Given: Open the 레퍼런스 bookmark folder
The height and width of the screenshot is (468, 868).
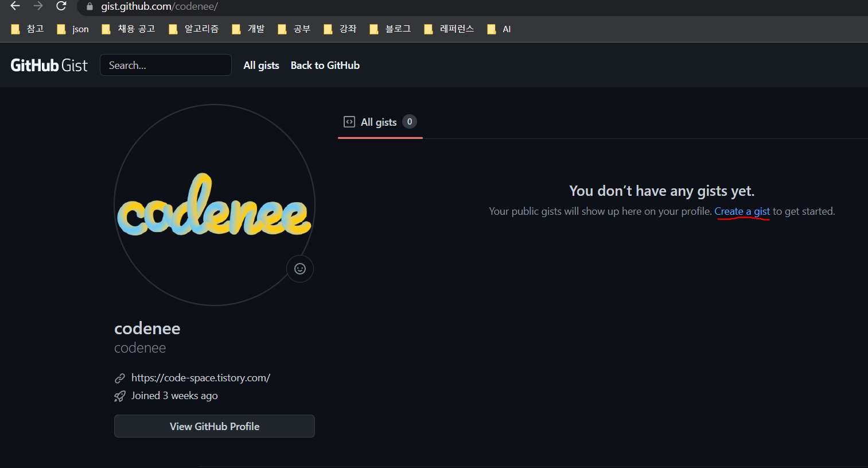Looking at the screenshot, I should [449, 29].
